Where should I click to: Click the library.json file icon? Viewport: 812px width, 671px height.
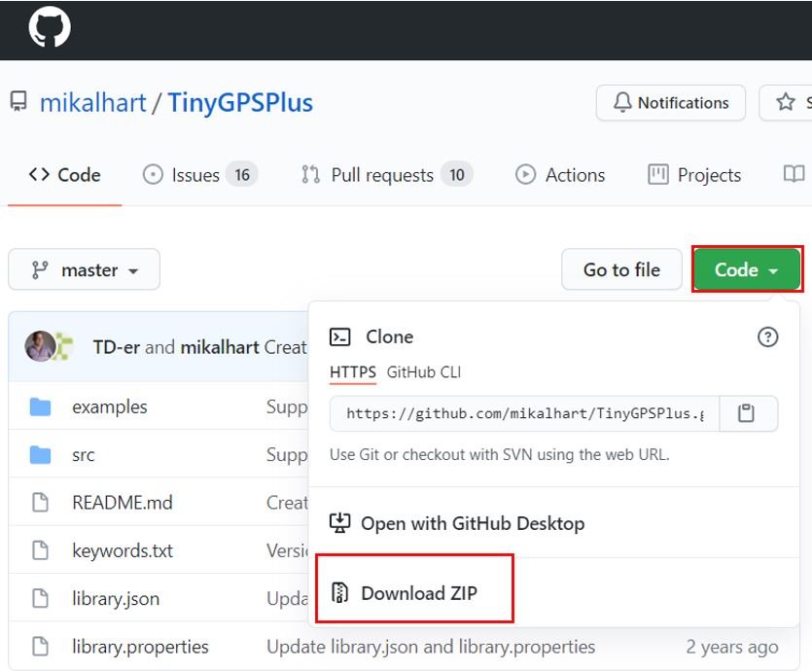[x=41, y=598]
